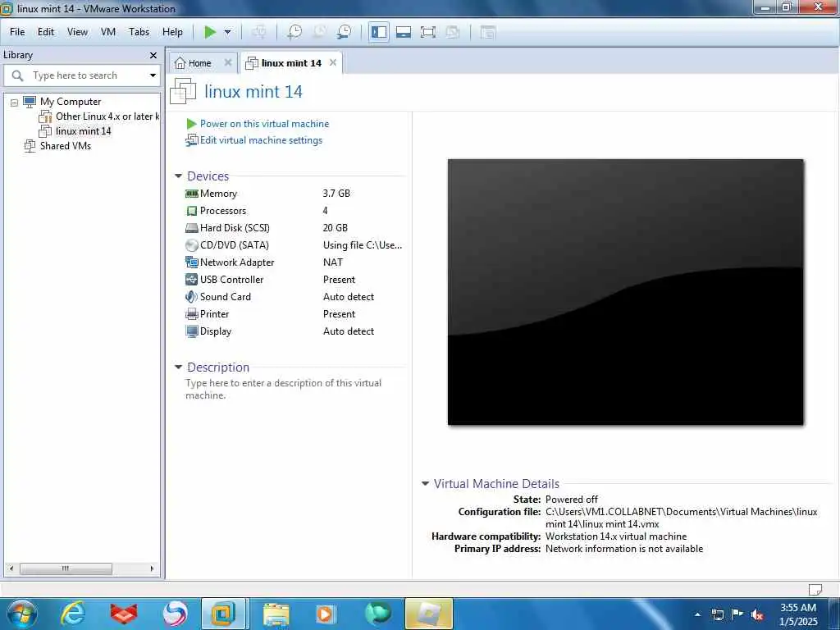
Task: Open the library search filter dropdown arrow
Action: 153,75
